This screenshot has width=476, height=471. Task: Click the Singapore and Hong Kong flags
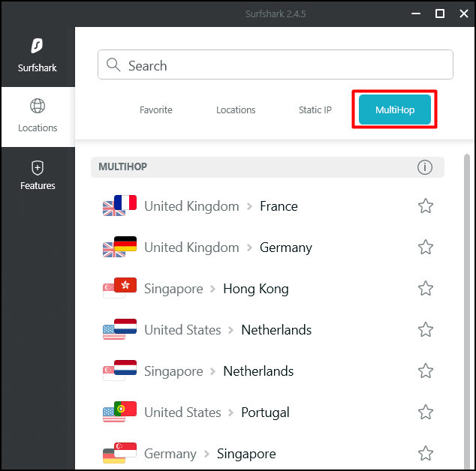119,288
